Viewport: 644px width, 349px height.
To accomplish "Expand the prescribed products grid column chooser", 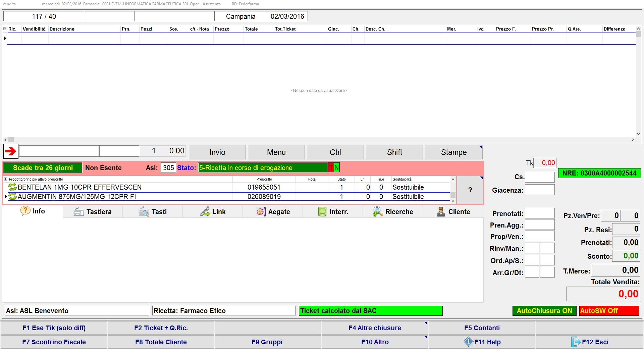I will click(5, 179).
